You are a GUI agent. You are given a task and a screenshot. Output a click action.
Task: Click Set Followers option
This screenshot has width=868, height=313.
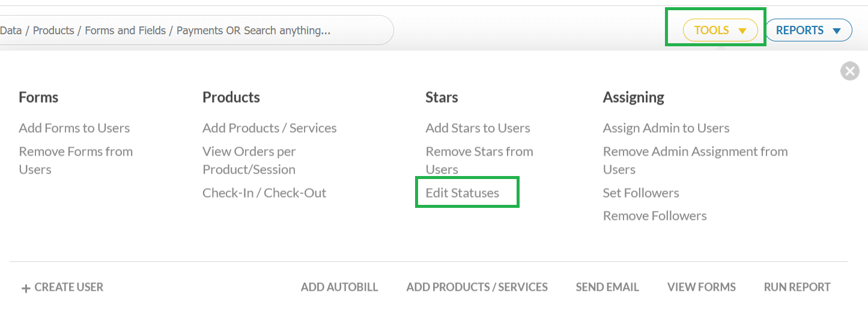coord(641,193)
